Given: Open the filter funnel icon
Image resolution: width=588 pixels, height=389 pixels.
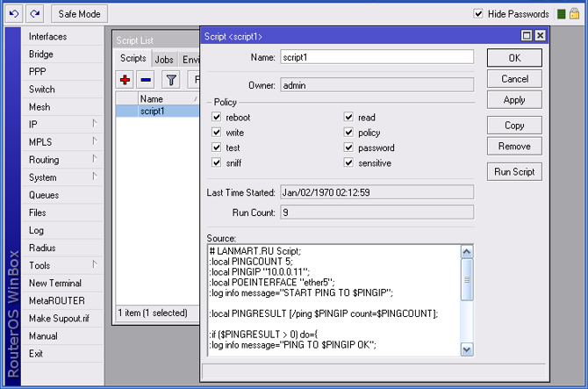Looking at the screenshot, I should [x=172, y=80].
